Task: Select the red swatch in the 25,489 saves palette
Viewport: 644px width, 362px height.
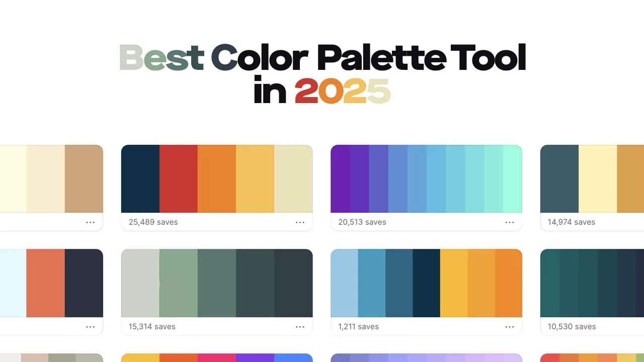Action: pos(179,178)
